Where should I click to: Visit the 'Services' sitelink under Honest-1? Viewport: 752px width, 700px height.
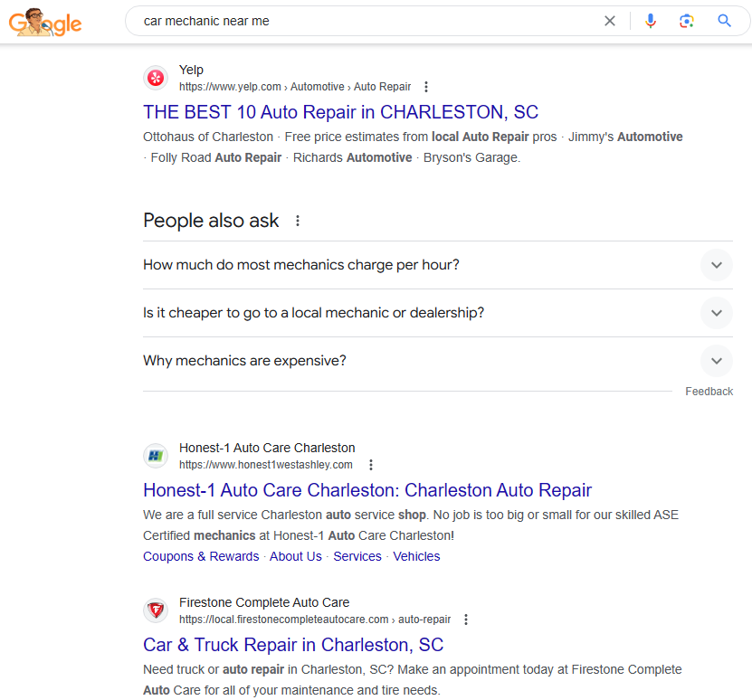[357, 556]
